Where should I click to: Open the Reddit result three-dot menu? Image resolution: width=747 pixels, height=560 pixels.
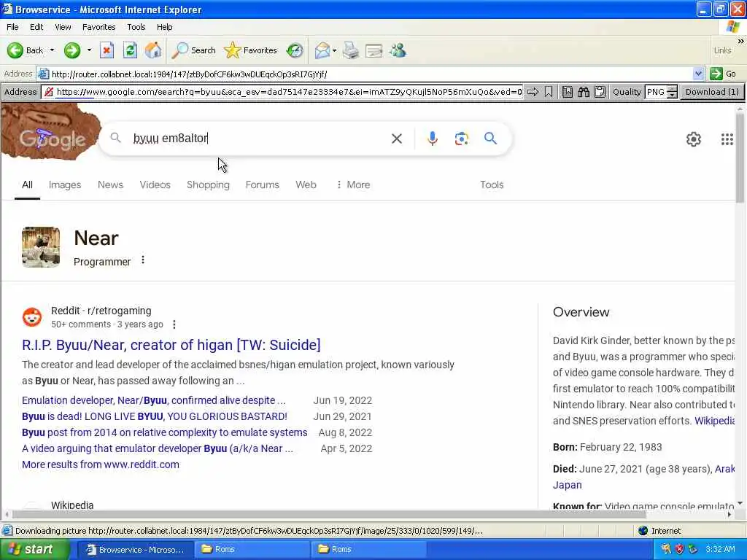(174, 324)
